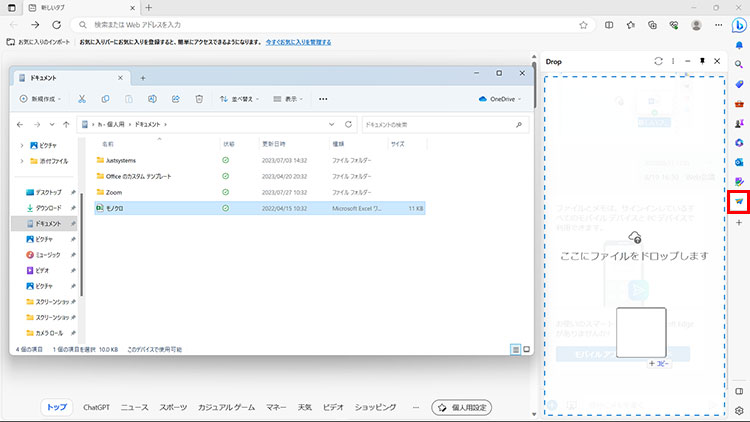Switch to the large icons view toggle
The width and height of the screenshot is (750, 422).
(527, 349)
